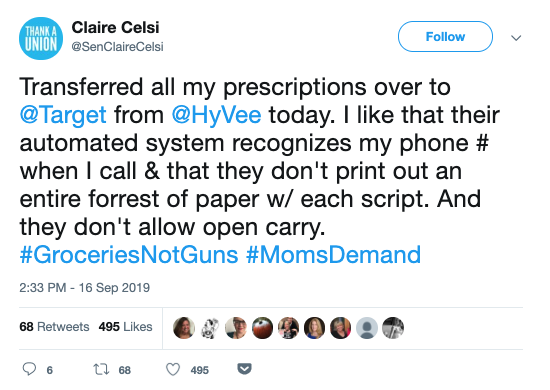The image size is (550, 390).
Task: Open the @Target mention link
Action: pyautogui.click(x=63, y=115)
